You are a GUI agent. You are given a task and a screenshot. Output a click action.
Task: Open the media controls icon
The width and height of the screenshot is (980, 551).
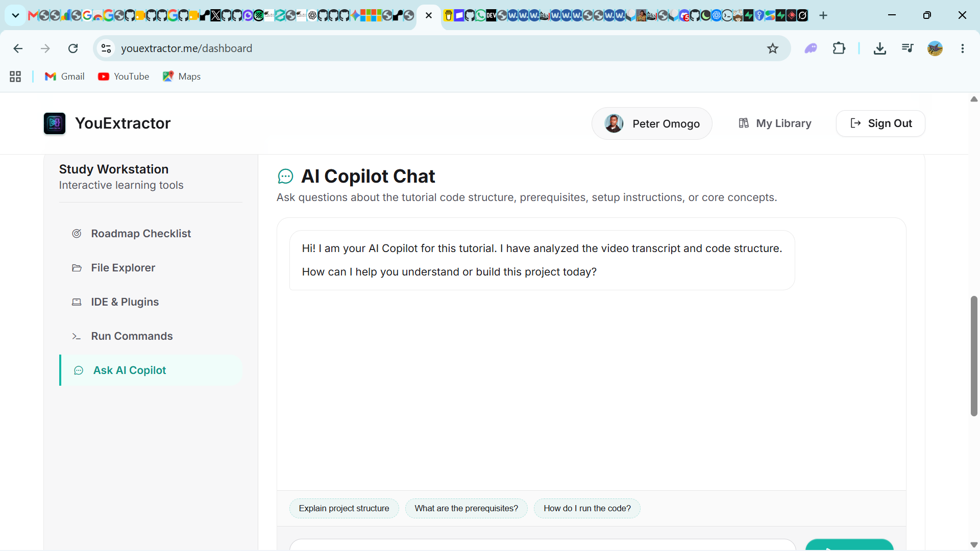908,48
